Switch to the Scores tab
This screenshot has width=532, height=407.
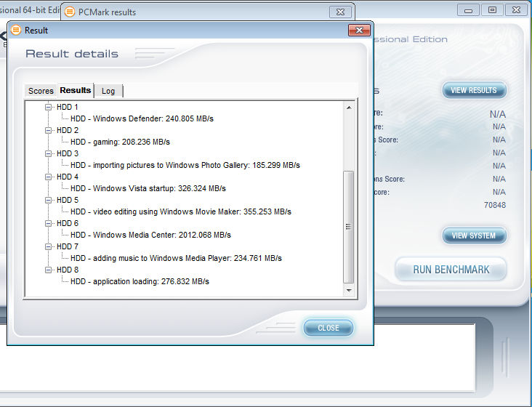coord(41,91)
